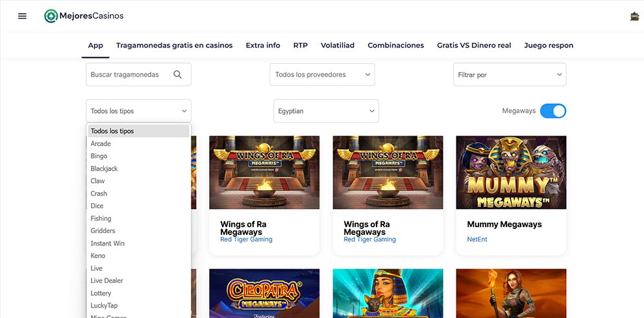Open the Mummy Megaways title link
The width and height of the screenshot is (644, 318).
pos(504,225)
